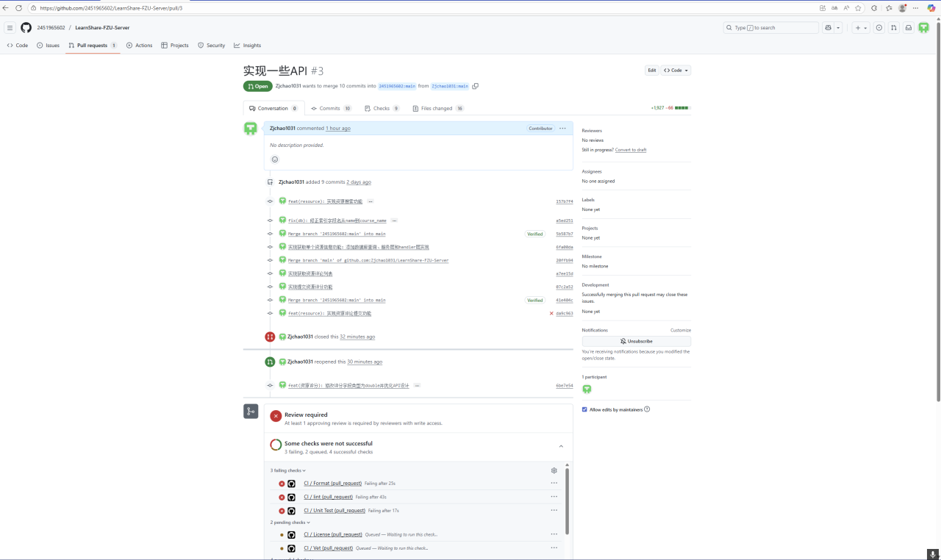941x560 pixels.
Task: Open author timestamp '1 hour ago' link
Action: pyautogui.click(x=338, y=129)
